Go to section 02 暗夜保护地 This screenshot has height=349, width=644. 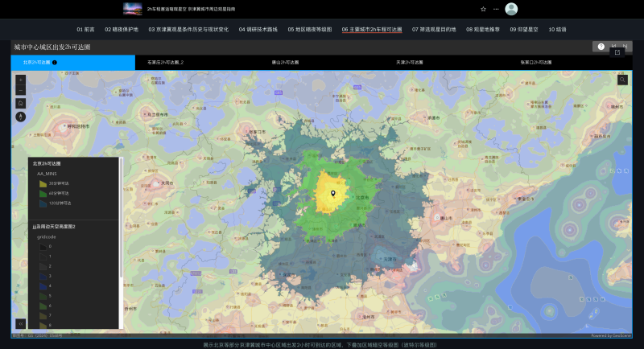tap(122, 30)
